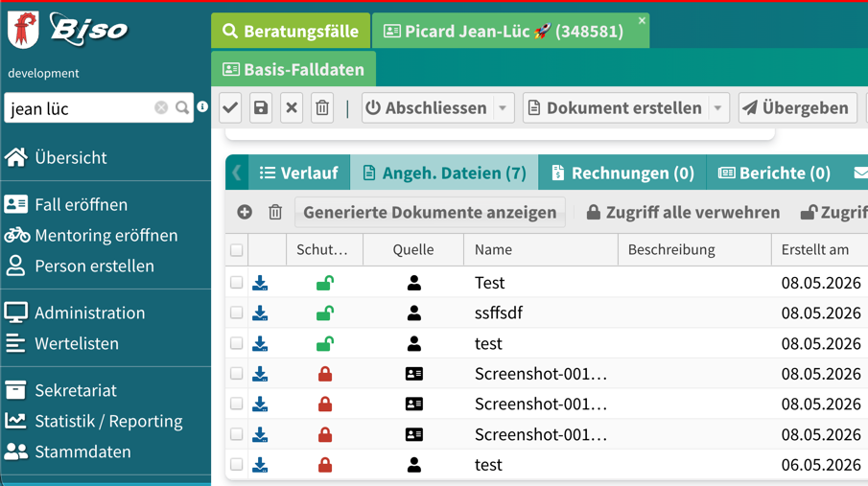This screenshot has height=486, width=868.
Task: Click the Dokument erstellen button
Action: pyautogui.click(x=616, y=107)
